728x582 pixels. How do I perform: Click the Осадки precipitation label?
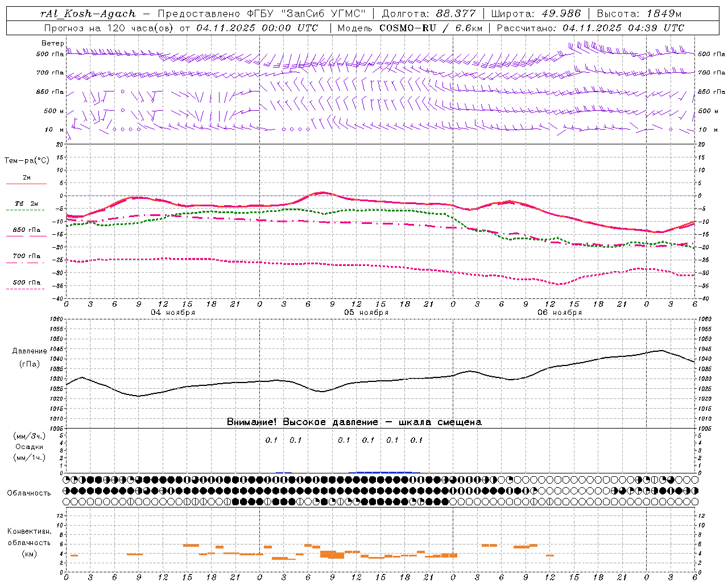29,447
